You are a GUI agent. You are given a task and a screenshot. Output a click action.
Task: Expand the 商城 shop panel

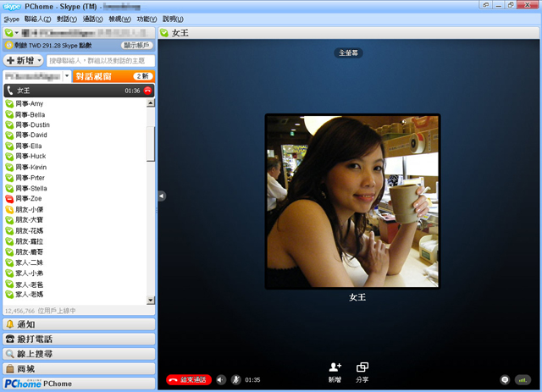point(79,369)
